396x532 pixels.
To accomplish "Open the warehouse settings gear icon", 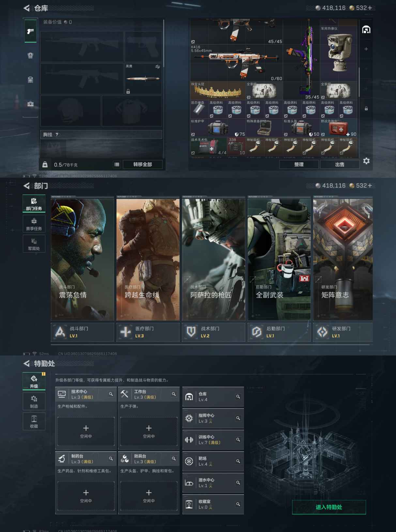I will 366,161.
